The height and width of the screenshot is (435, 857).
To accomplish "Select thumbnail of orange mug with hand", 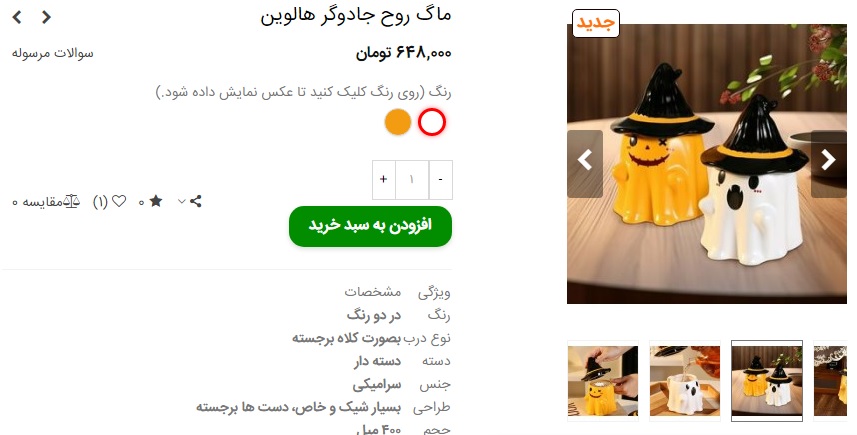I will coord(603,380).
